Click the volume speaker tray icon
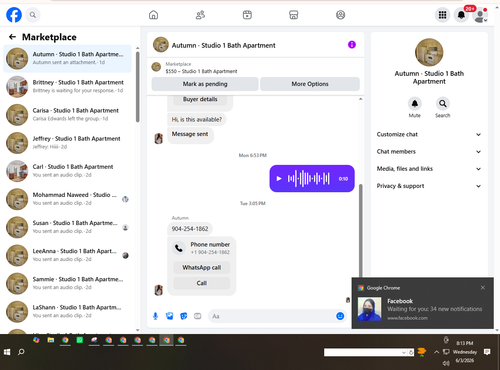 [446, 363]
